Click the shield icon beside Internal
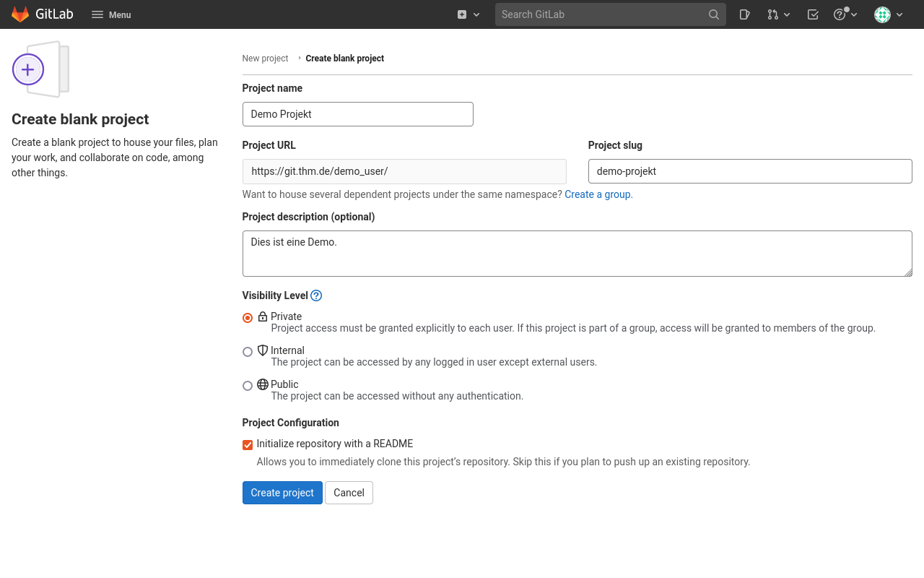The width and height of the screenshot is (924, 578). point(263,350)
